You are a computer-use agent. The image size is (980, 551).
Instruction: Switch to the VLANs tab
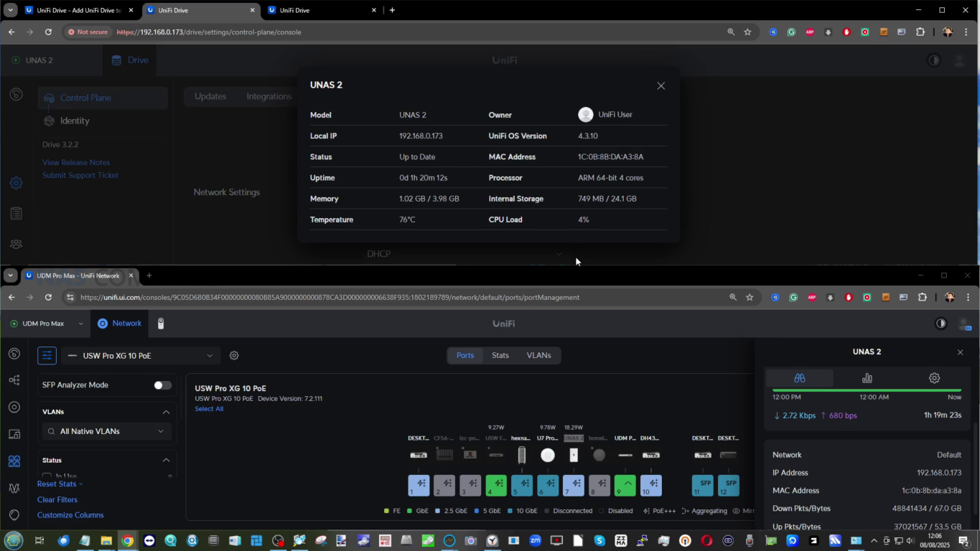538,355
